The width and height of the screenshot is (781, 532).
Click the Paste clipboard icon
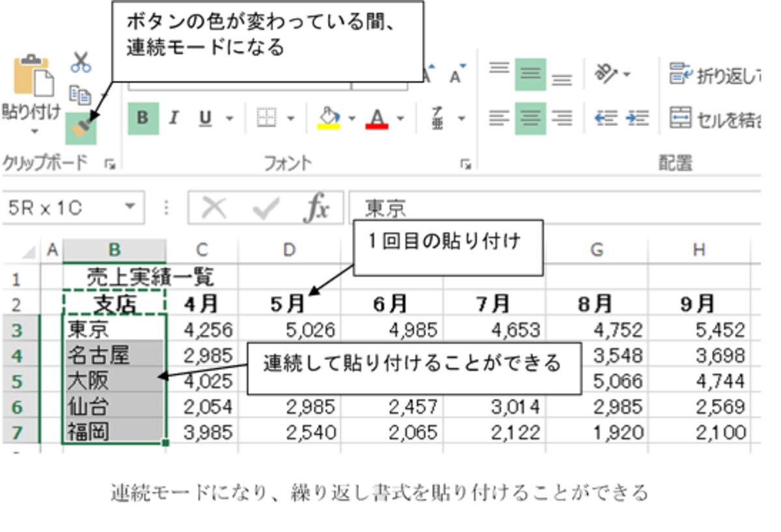(34, 75)
